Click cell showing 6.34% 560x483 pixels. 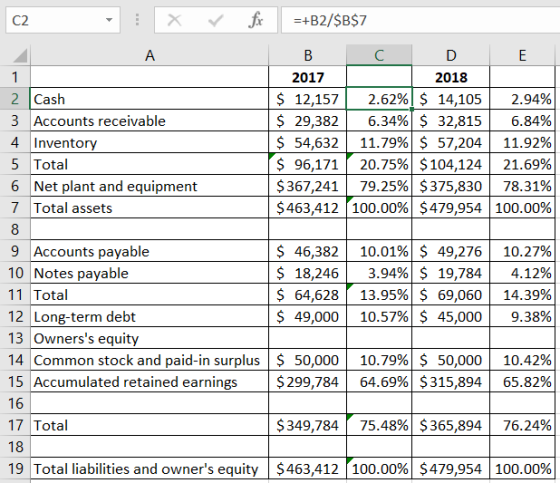379,120
